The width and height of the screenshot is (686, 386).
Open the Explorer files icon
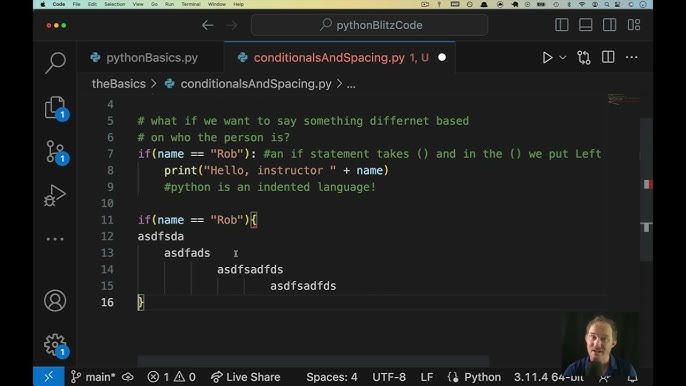[x=56, y=108]
